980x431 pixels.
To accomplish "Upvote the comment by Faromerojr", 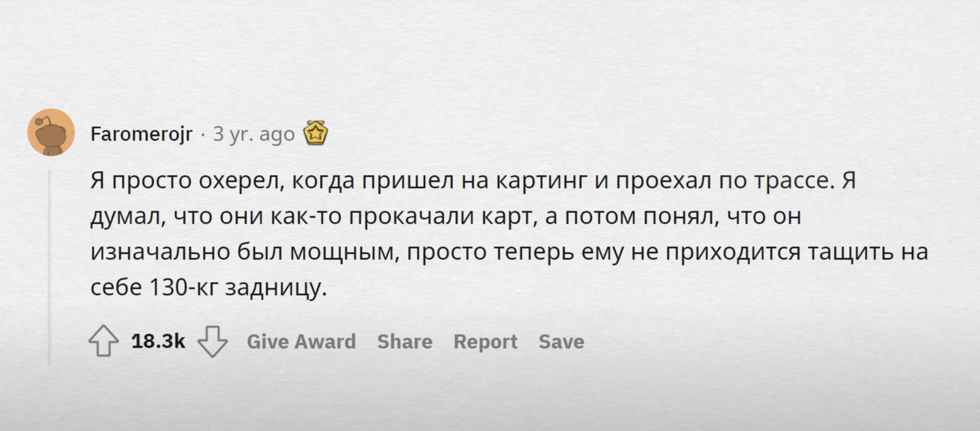I will (103, 341).
